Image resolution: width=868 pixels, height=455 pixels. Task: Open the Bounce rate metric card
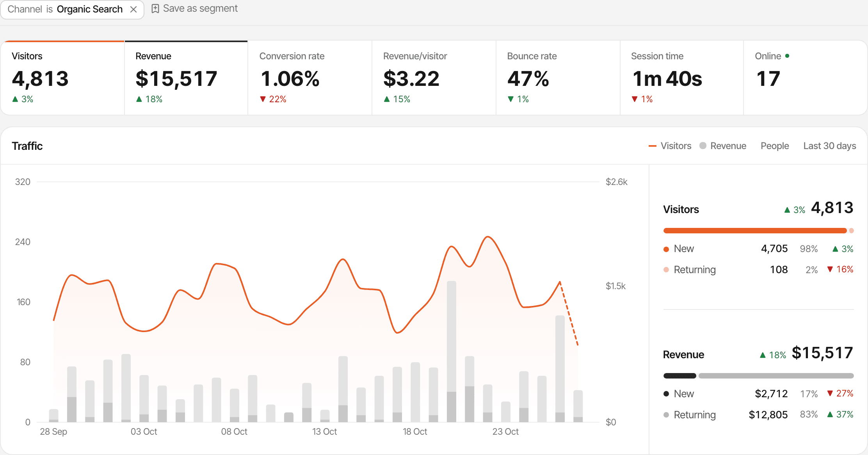(x=558, y=78)
